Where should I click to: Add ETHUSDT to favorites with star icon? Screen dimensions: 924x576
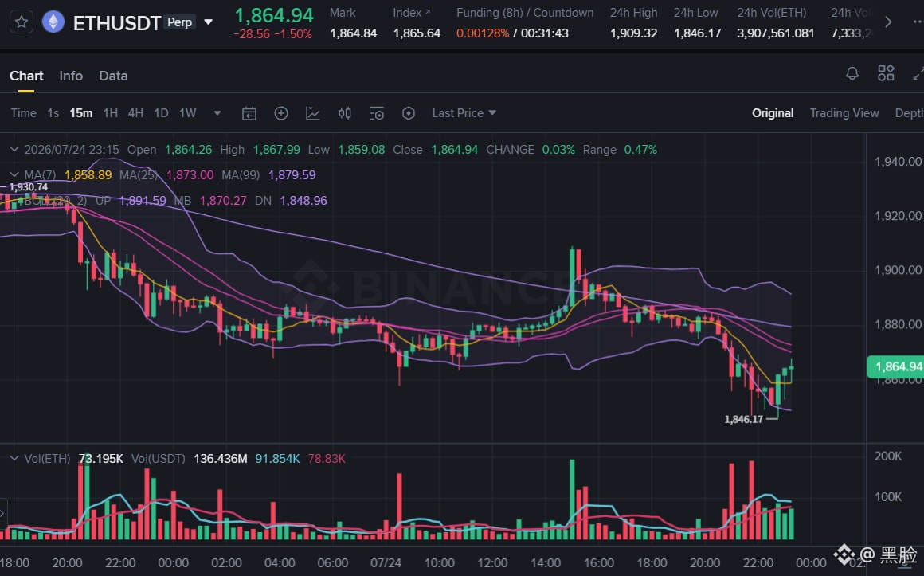[22, 22]
